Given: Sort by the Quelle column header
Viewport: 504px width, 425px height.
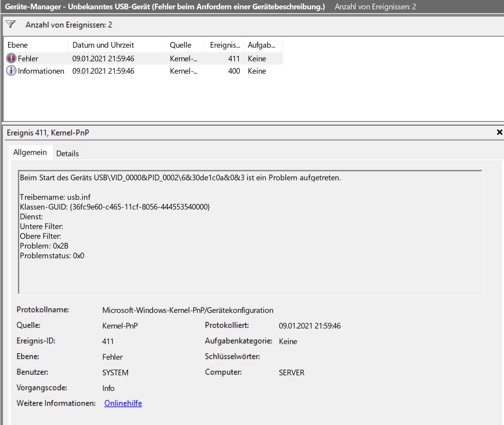Looking at the screenshot, I should (x=185, y=45).
